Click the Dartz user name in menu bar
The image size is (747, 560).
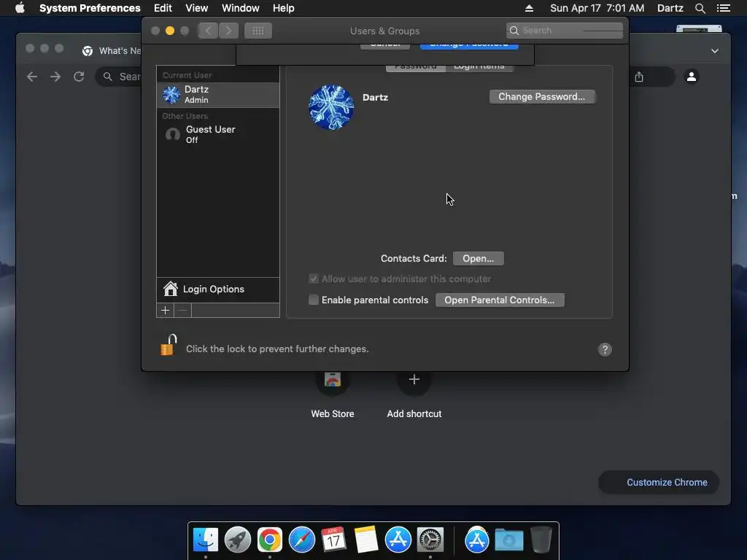pos(670,8)
